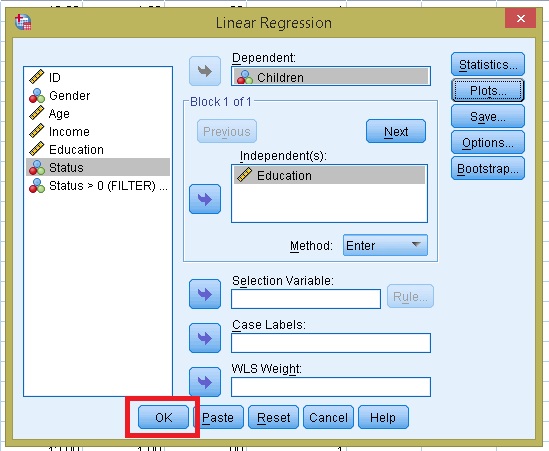Select the Age variable in list
Image resolution: width=549 pixels, height=451 pixels.
point(98,113)
